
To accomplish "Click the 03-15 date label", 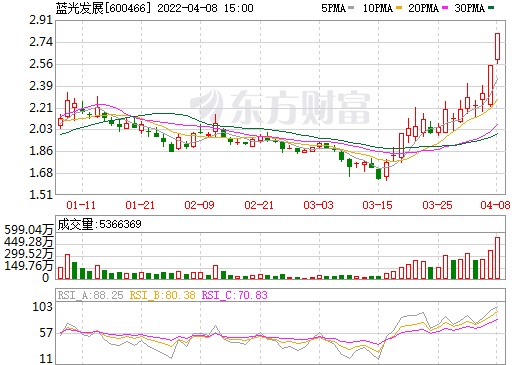I will (x=377, y=205).
